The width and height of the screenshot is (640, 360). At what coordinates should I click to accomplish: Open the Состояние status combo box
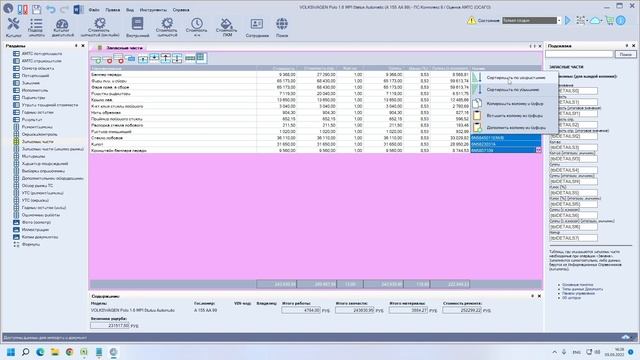tap(531, 20)
